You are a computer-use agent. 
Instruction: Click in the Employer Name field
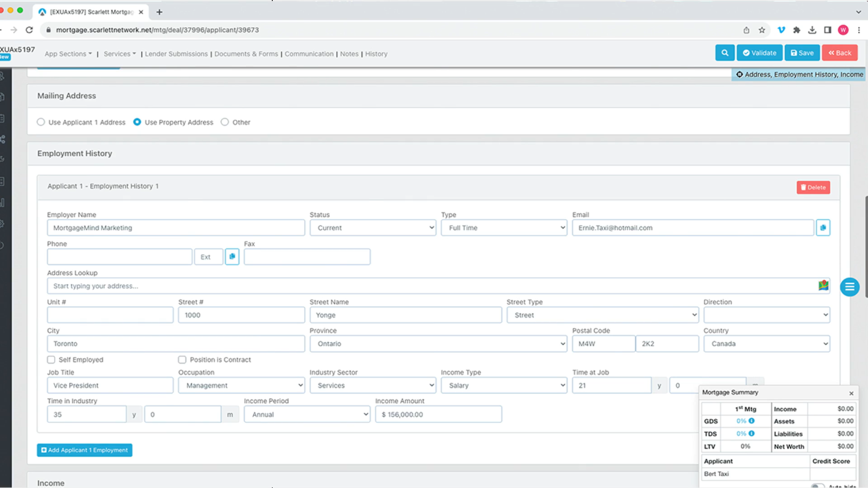pos(175,228)
